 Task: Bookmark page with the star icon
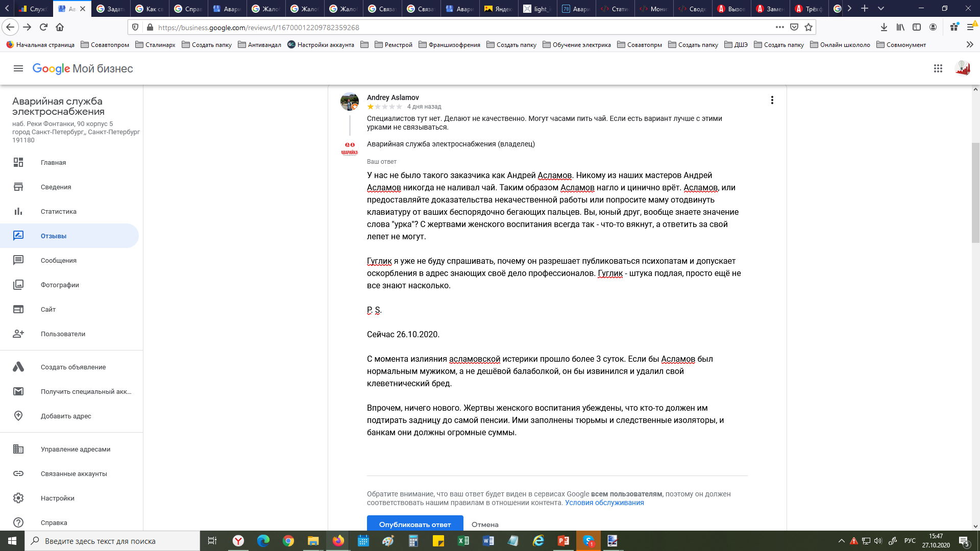(x=808, y=28)
